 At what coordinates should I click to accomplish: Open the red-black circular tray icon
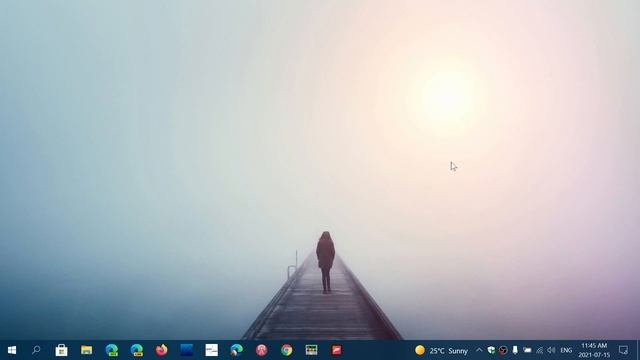(x=503, y=350)
